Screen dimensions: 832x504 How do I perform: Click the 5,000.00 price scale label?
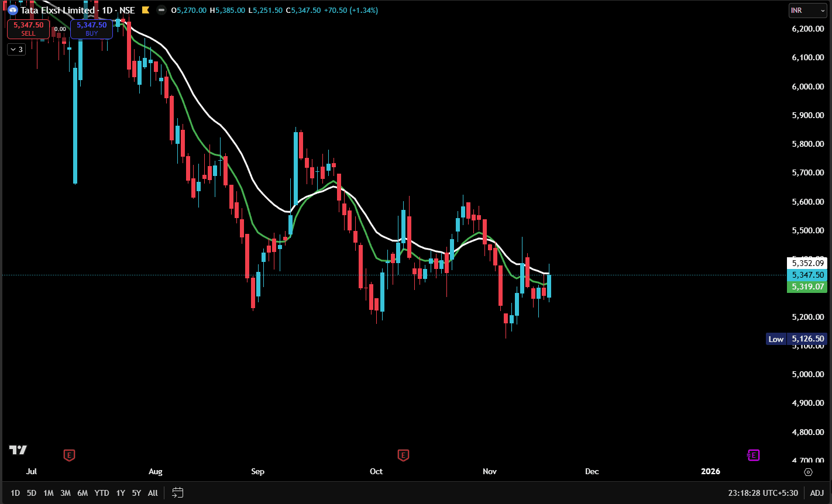click(x=807, y=374)
